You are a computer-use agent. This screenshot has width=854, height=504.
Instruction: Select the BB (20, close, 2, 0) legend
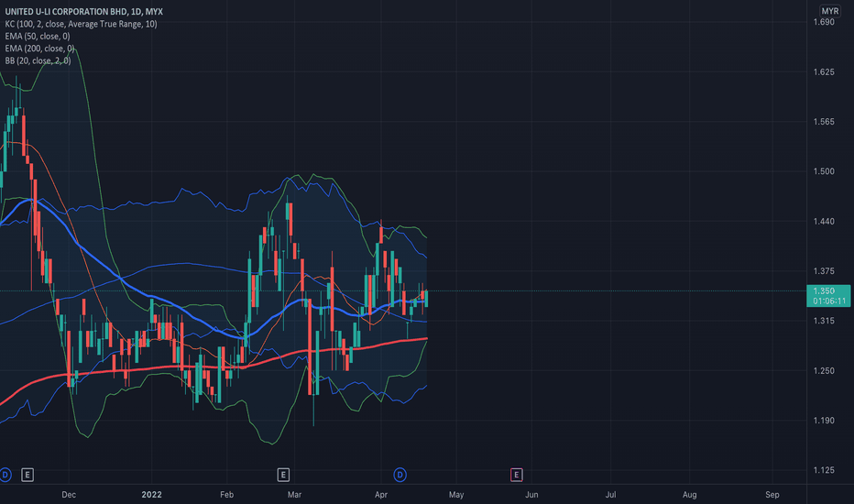(38, 60)
